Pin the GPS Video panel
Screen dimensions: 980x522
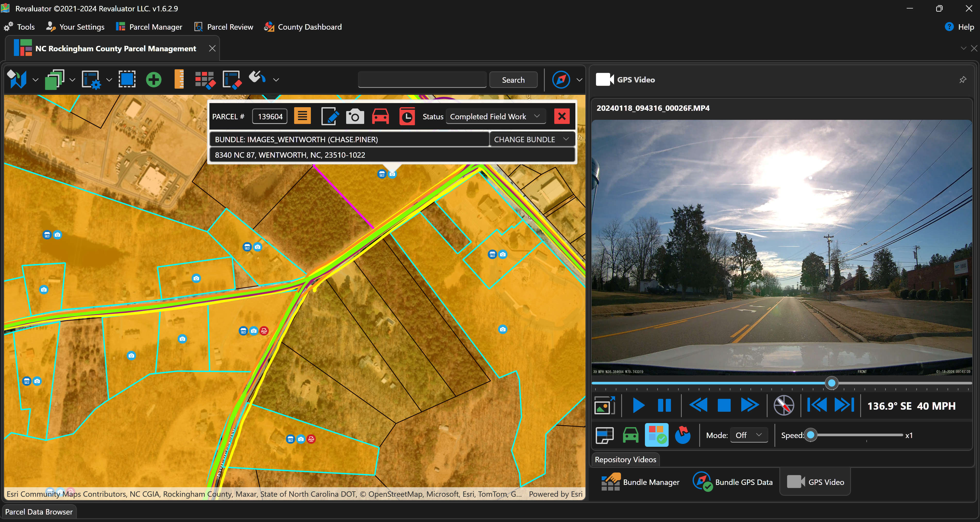[962, 80]
